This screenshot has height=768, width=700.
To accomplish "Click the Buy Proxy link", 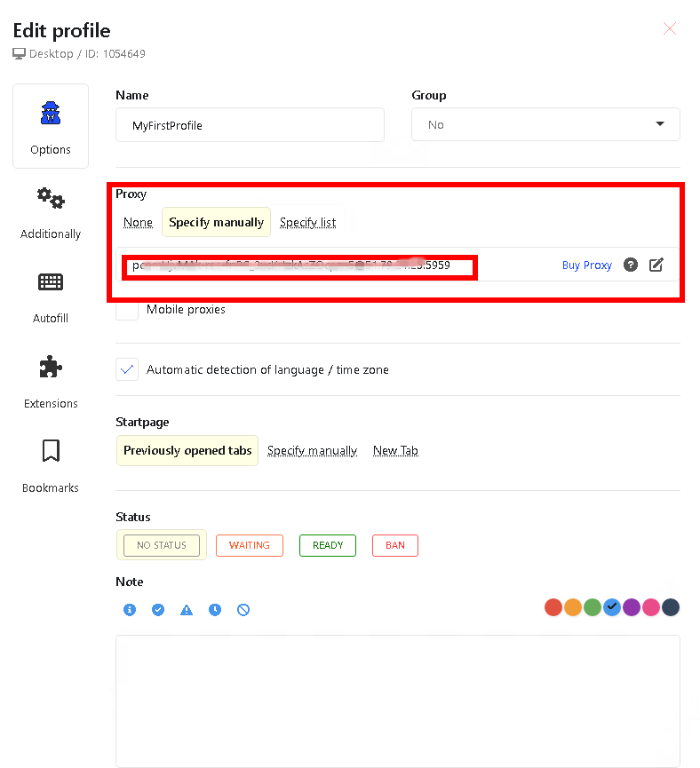I will 586,265.
